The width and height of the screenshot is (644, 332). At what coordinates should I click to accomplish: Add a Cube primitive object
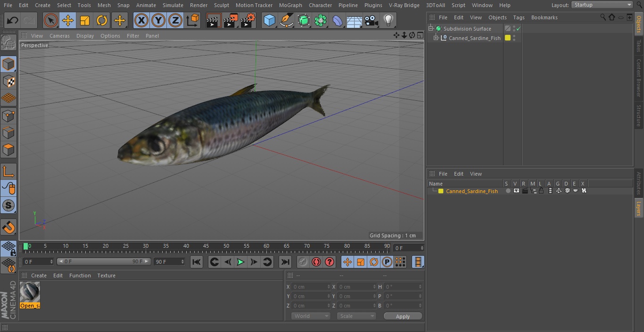[x=269, y=20]
